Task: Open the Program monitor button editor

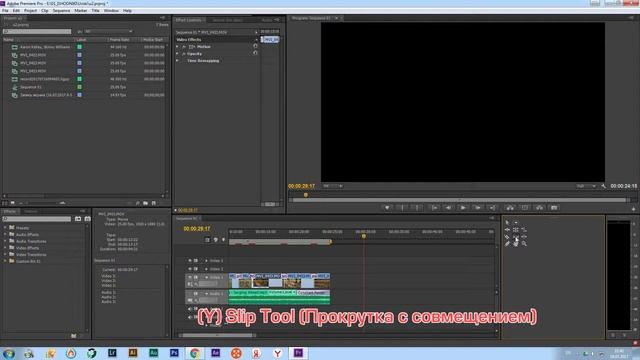Action: pyautogui.click(x=633, y=209)
